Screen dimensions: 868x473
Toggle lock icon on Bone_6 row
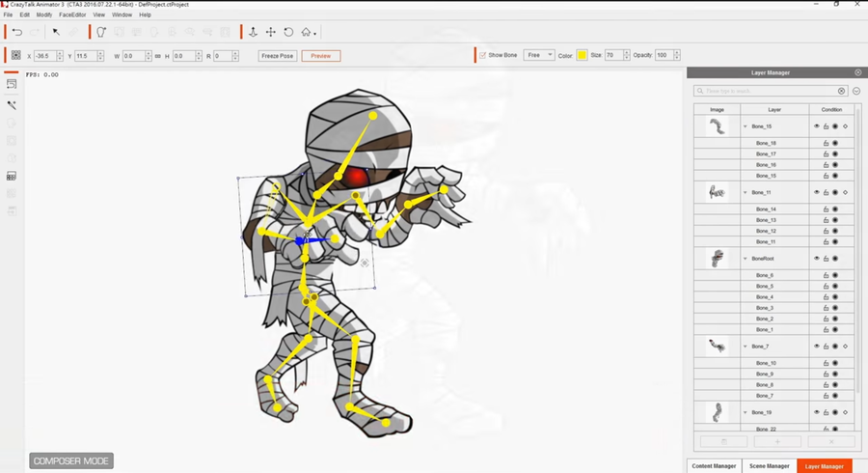click(x=826, y=275)
